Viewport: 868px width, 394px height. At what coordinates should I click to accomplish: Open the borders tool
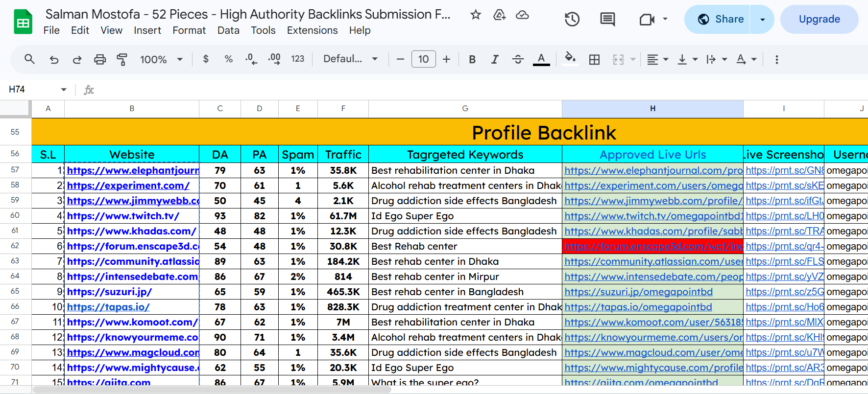coord(594,59)
